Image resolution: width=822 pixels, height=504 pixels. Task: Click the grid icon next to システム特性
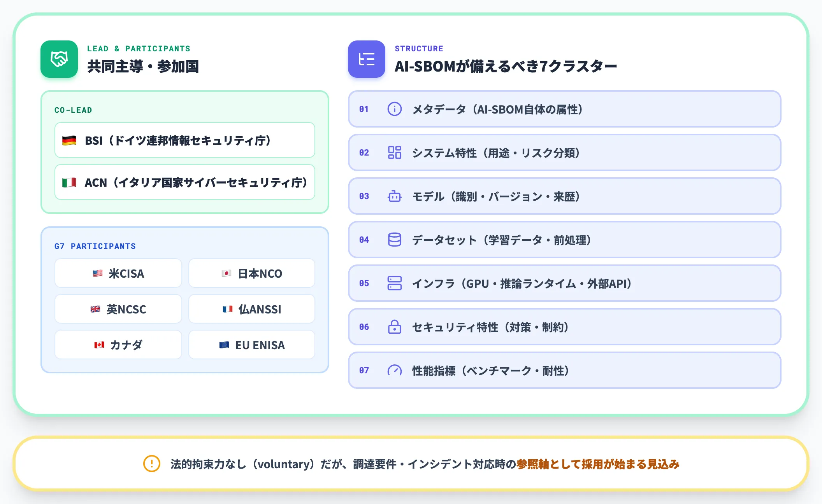tap(395, 152)
